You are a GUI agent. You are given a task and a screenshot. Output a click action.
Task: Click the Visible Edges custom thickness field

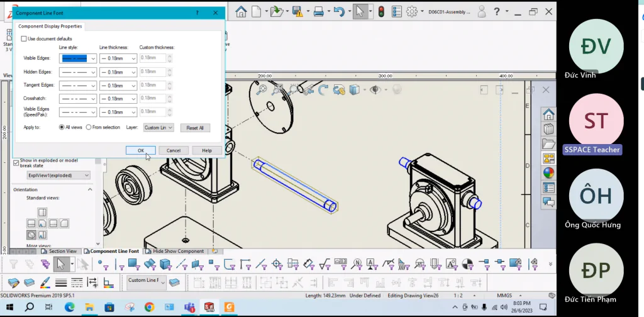tap(153, 58)
